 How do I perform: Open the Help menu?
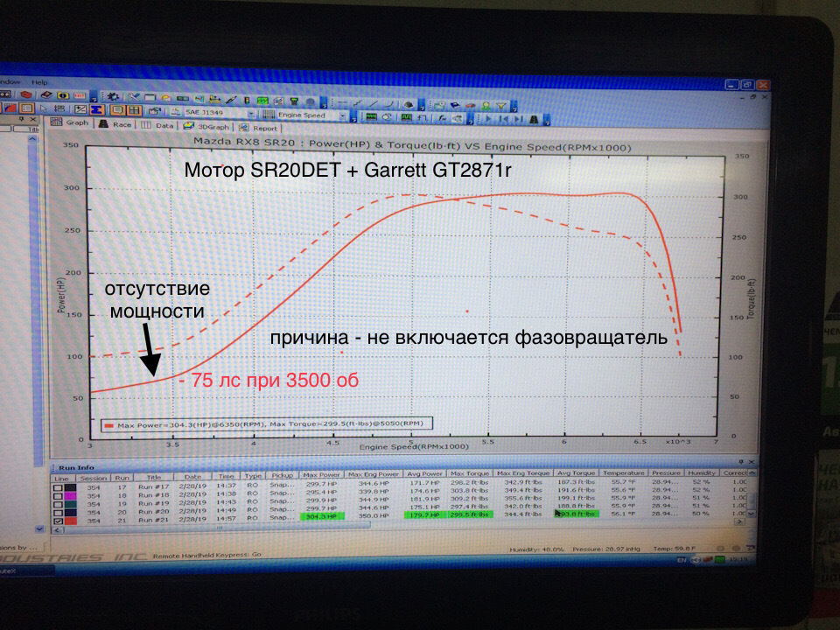[x=39, y=82]
